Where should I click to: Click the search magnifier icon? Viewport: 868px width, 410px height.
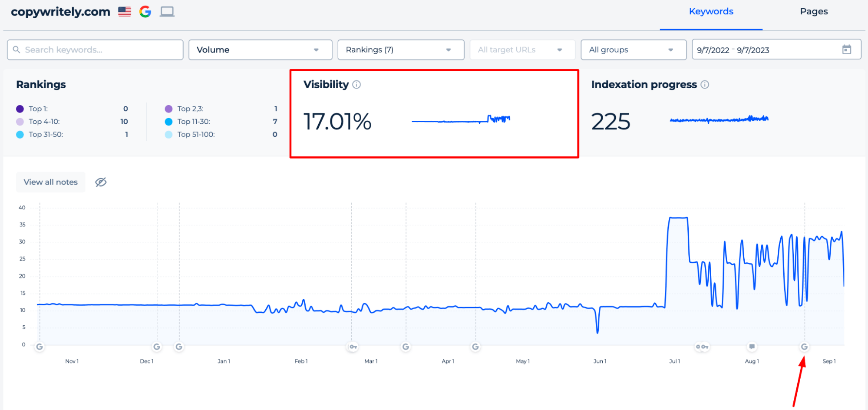17,50
